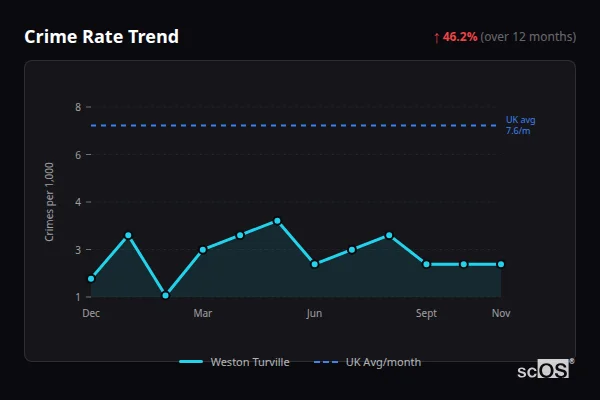Click the '(over 12 months)' text
This screenshot has width=600, height=400.
[x=528, y=37]
